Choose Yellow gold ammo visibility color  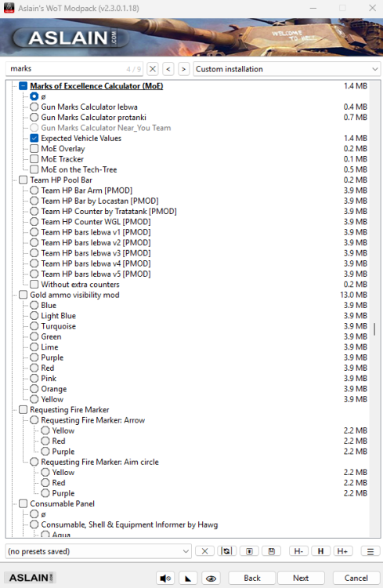coord(34,399)
